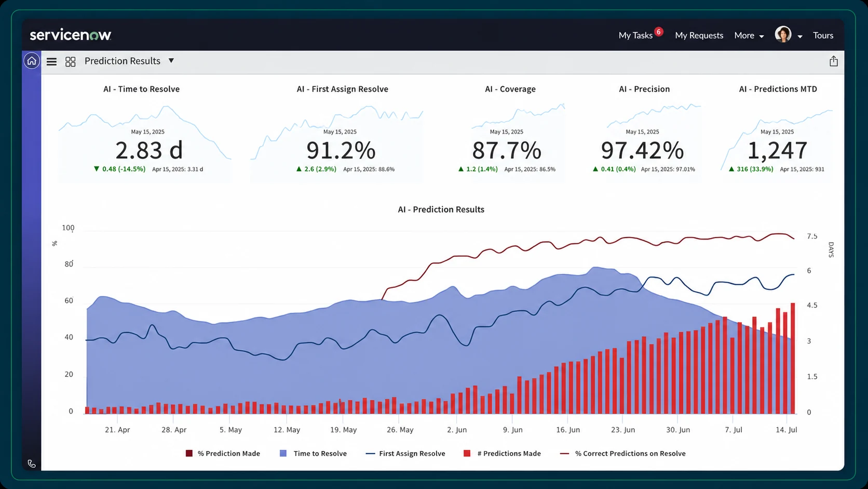Open the AI - Coverage card title

(510, 89)
